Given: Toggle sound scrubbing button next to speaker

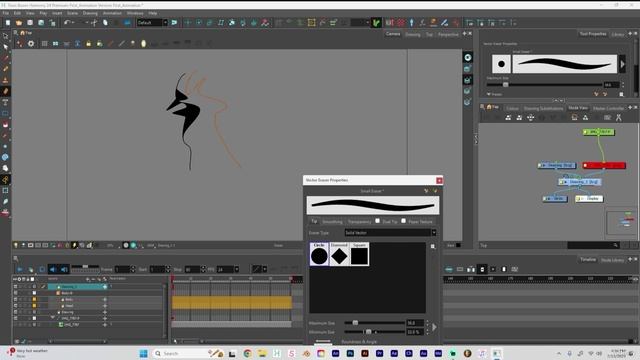Looking at the screenshot, I should [x=64, y=269].
